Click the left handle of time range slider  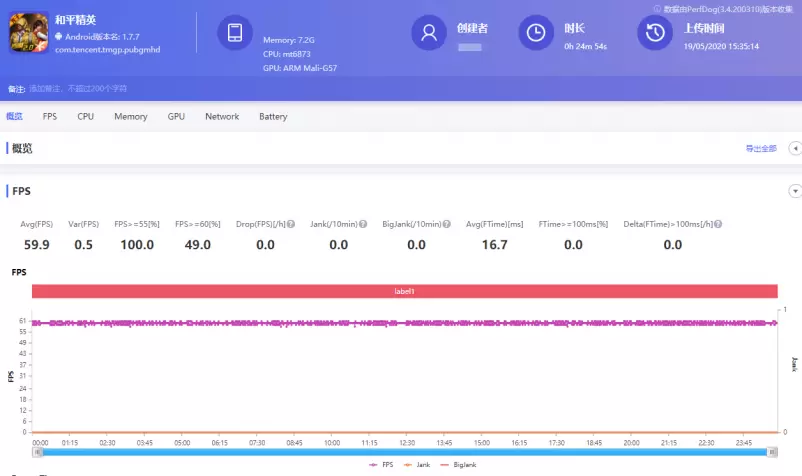[x=38, y=452]
